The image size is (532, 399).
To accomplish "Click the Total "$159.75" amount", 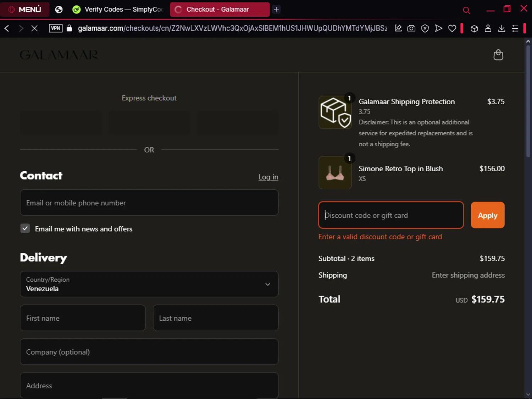I will (488, 299).
